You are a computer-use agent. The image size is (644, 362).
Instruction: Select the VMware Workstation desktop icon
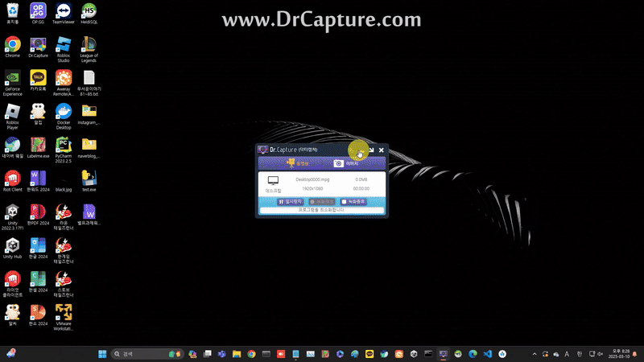pyautogui.click(x=64, y=317)
